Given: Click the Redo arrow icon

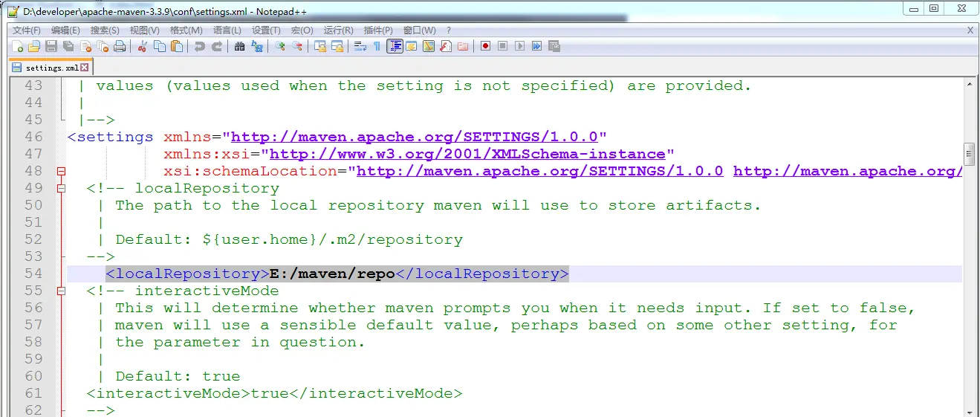Looking at the screenshot, I should (x=217, y=46).
